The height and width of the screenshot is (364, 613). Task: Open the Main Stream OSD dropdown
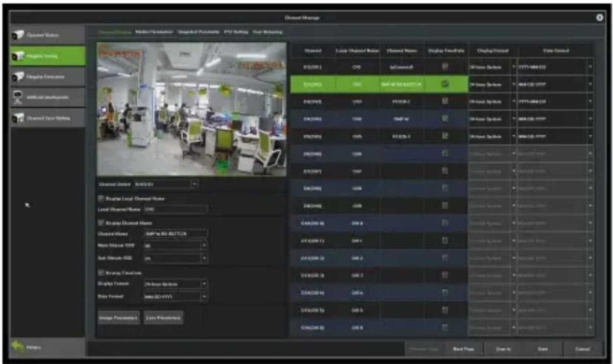[175, 245]
